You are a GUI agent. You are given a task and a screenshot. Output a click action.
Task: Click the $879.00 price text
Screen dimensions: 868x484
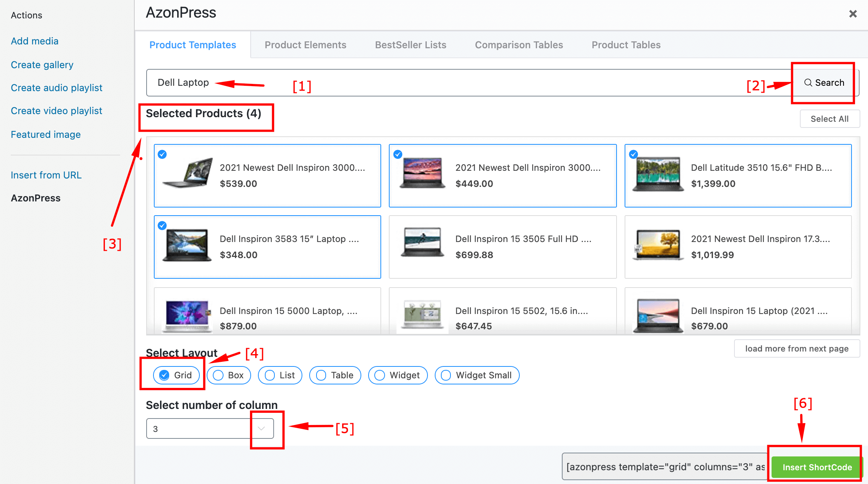pyautogui.click(x=238, y=326)
